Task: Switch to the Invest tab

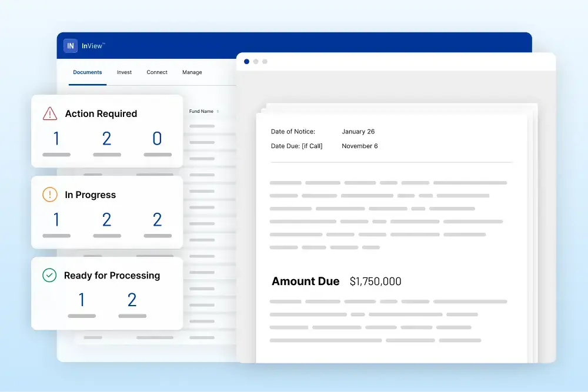Action: tap(124, 72)
